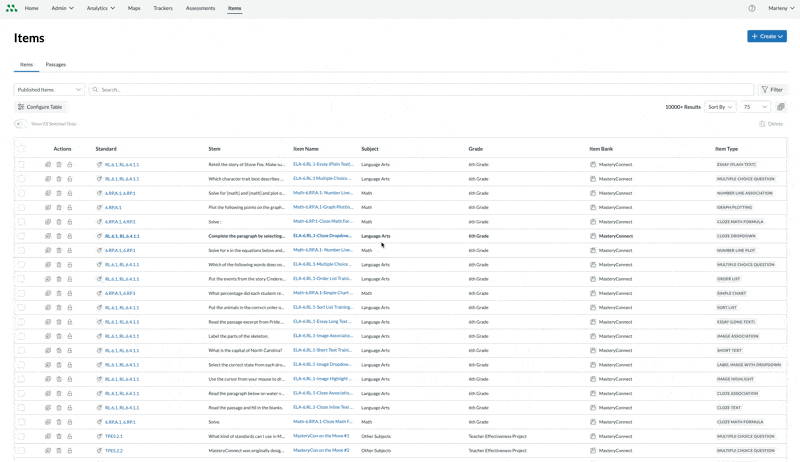Click the blue Create button
Viewport: 800px width, 462px height.
(766, 36)
